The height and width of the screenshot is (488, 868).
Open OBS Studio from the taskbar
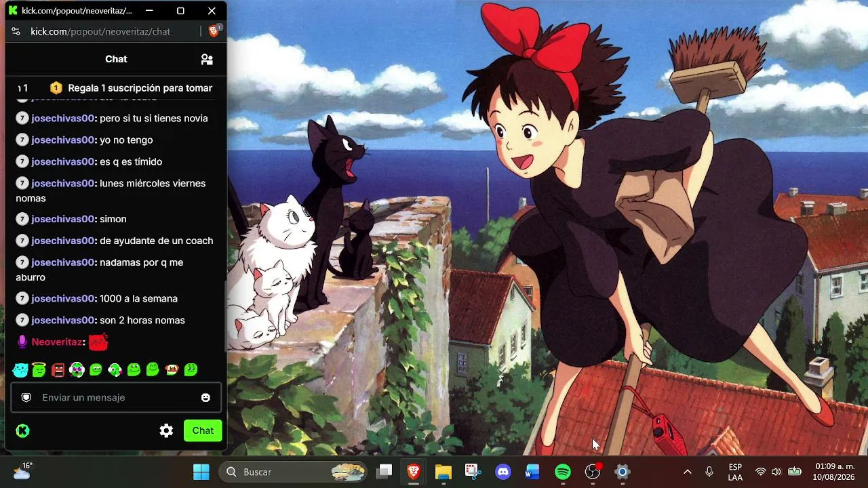[x=593, y=472]
